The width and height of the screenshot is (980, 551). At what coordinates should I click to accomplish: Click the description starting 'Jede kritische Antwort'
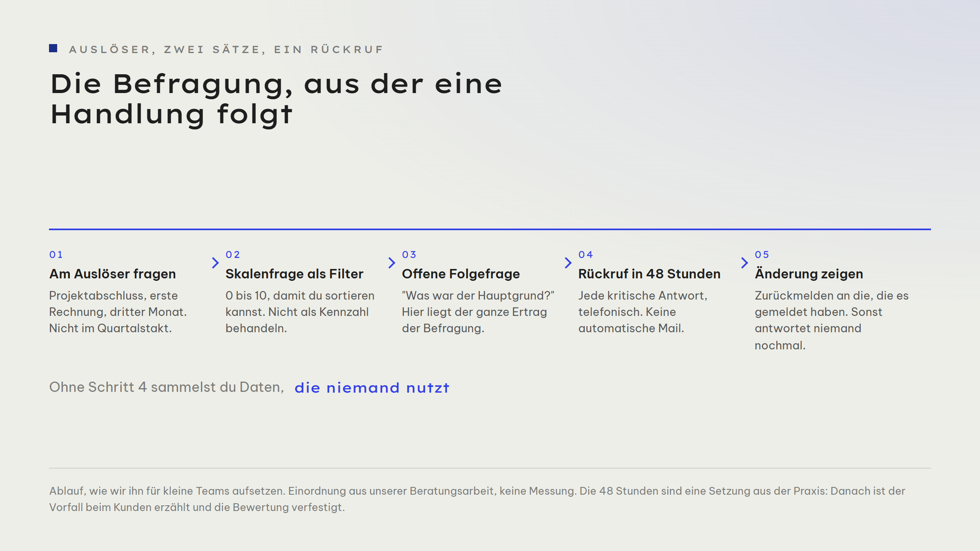[x=643, y=312]
